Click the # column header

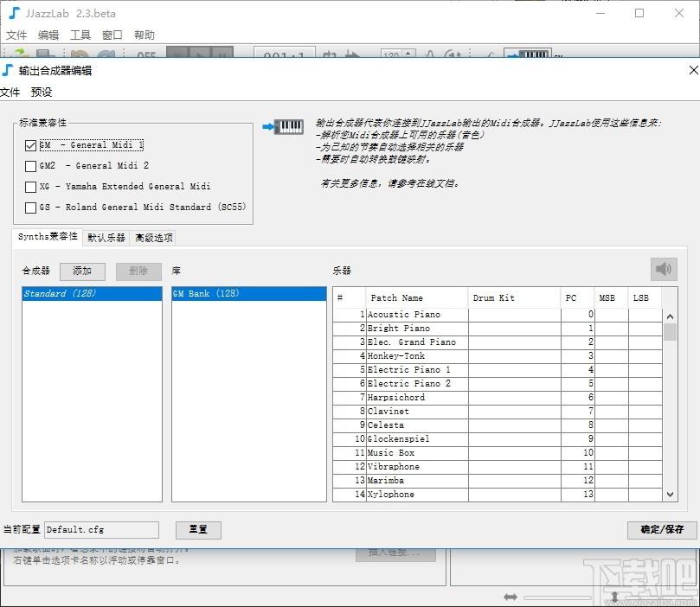(x=350, y=298)
